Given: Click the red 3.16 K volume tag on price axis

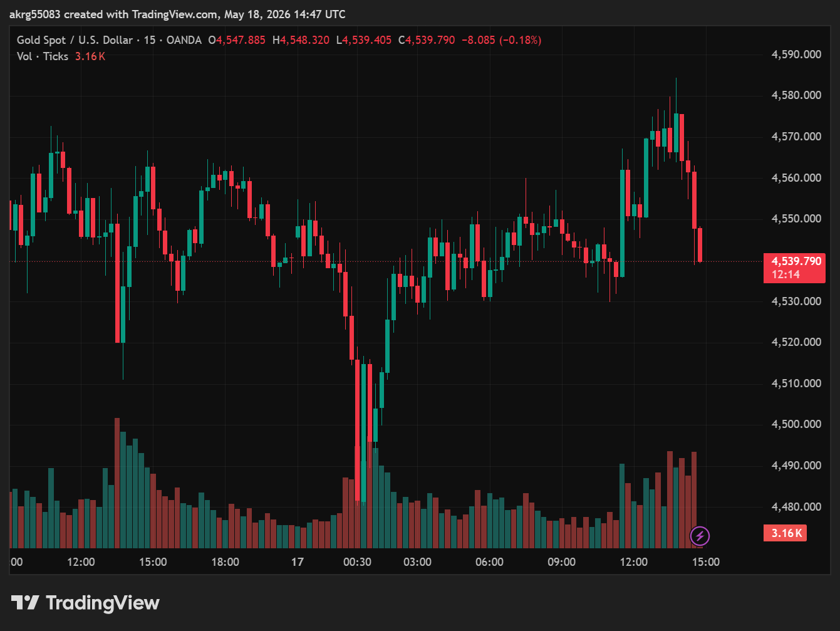Looking at the screenshot, I should 786,533.
